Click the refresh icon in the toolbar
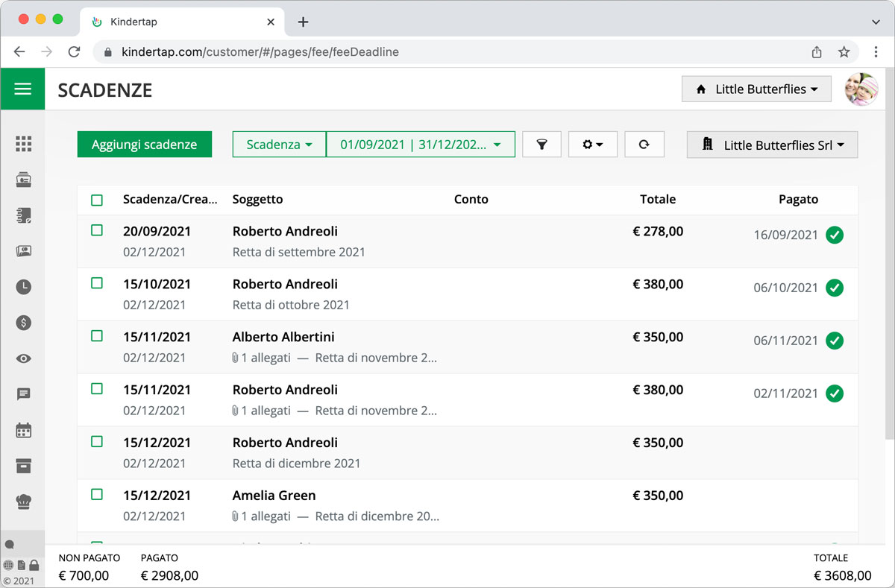Image resolution: width=895 pixels, height=588 pixels. pos(644,144)
